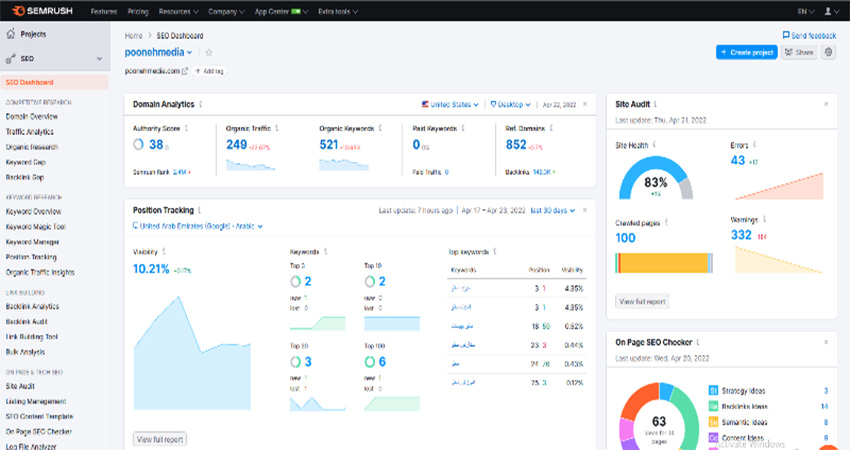850x450 pixels.
Task: Expand the Resources menu
Action: click(178, 11)
